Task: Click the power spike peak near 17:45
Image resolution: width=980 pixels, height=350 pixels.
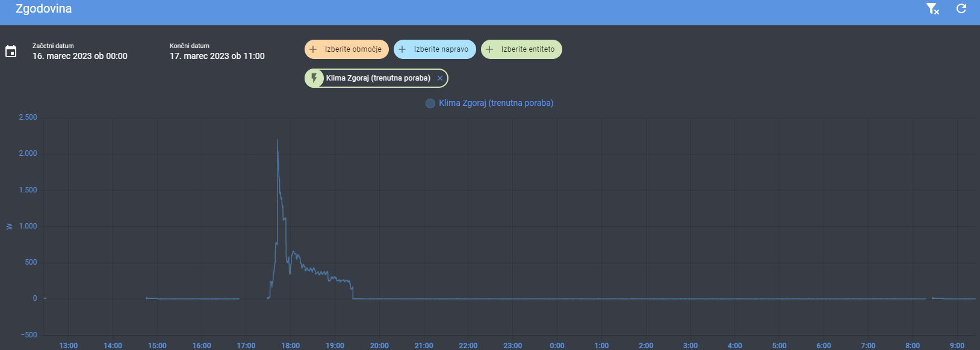Action: 278,141
